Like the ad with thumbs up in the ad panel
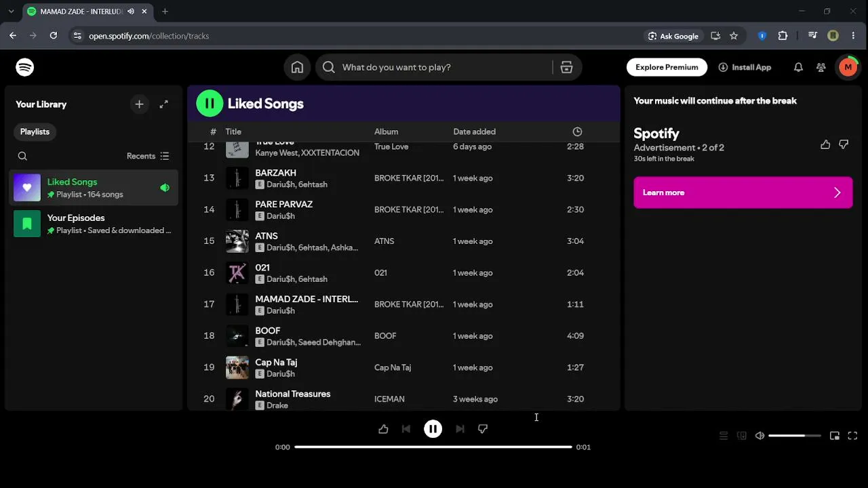868x488 pixels. click(x=825, y=144)
